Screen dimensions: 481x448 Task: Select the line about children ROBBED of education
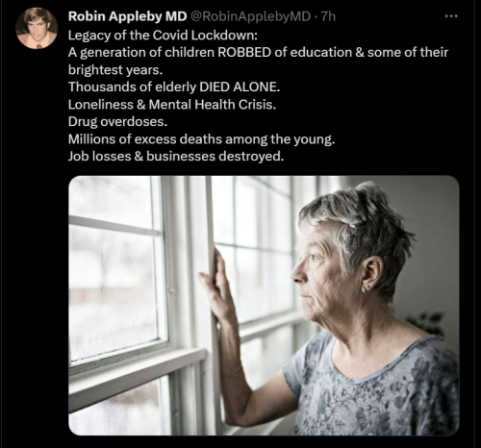click(258, 53)
